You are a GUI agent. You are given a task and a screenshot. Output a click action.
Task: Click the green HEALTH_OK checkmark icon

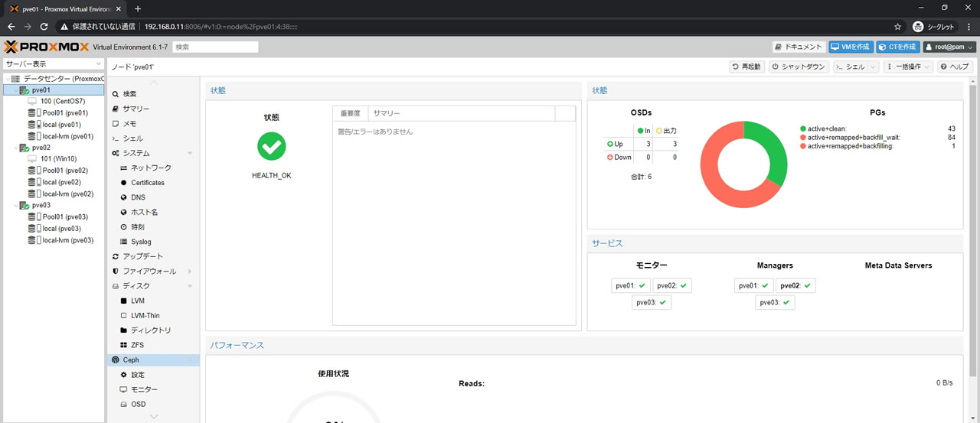click(272, 146)
